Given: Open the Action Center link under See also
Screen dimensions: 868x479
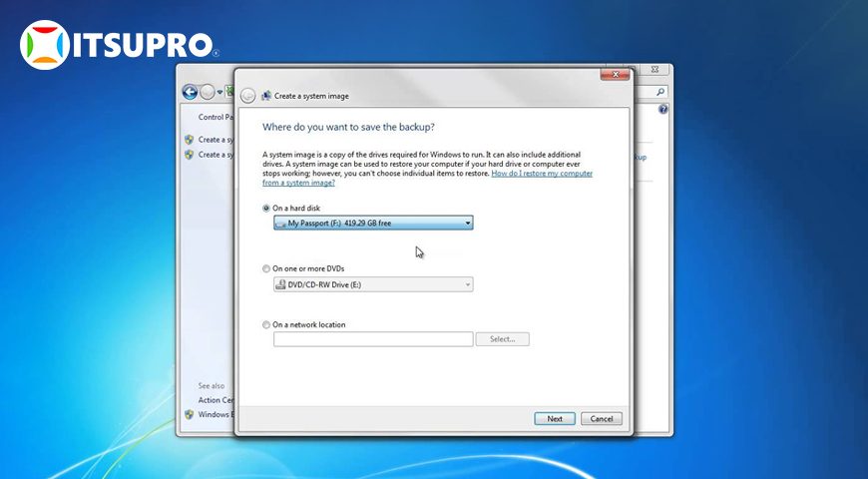Looking at the screenshot, I should pyautogui.click(x=216, y=400).
